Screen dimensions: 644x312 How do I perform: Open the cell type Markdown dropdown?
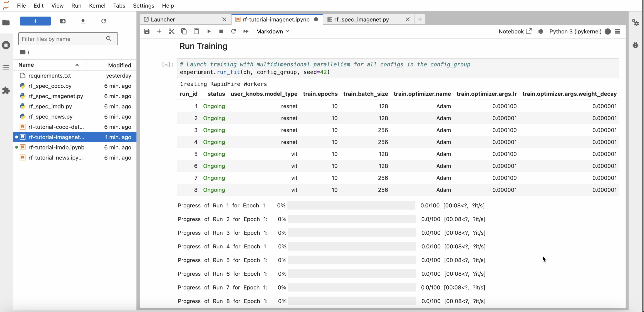(273, 31)
